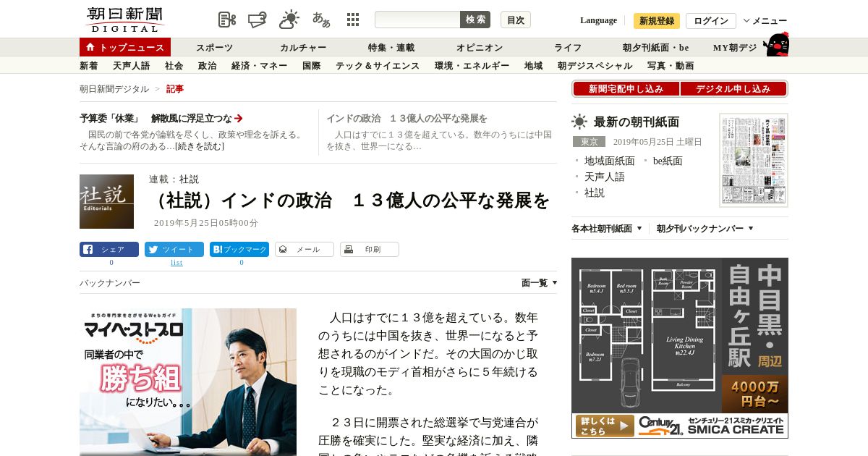Open the grid apps icon

click(x=353, y=20)
